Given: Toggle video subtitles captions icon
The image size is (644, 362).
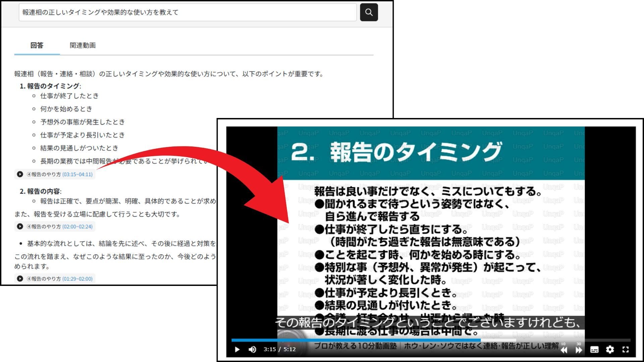Looking at the screenshot, I should pos(594,350).
